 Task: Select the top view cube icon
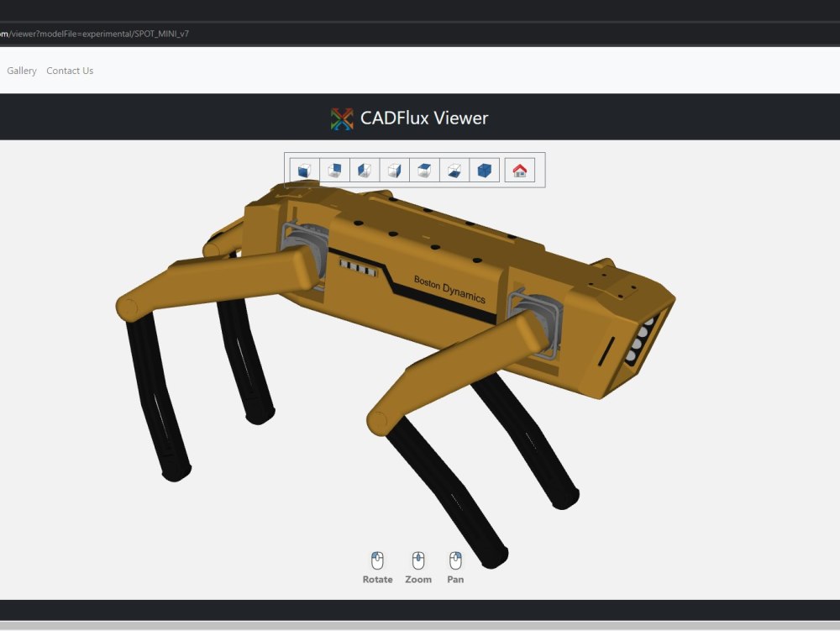tap(425, 171)
